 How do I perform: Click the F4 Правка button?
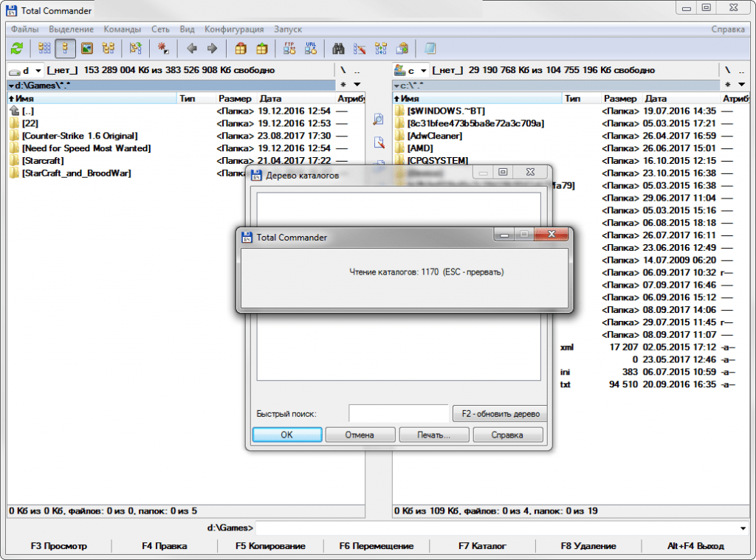click(x=165, y=546)
